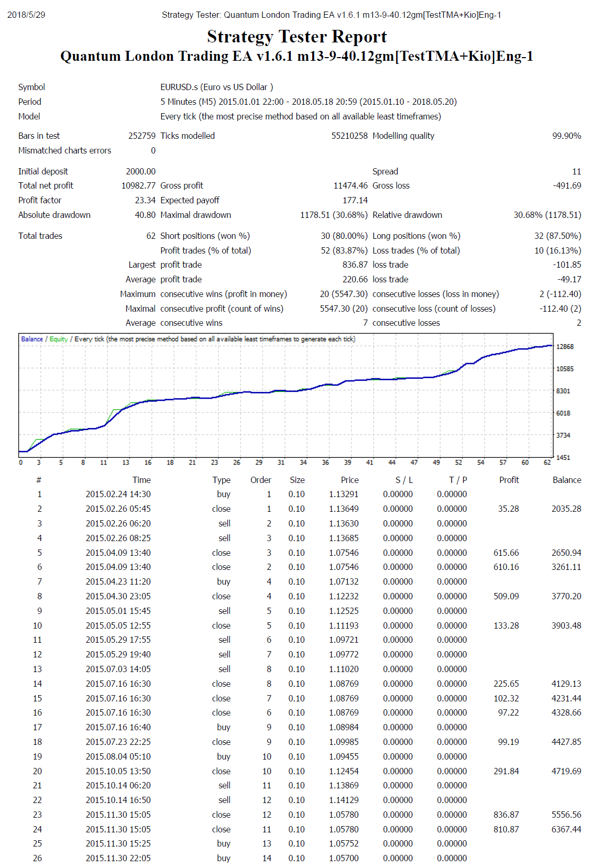Click the Type column header
The image size is (593, 868).
tap(222, 480)
